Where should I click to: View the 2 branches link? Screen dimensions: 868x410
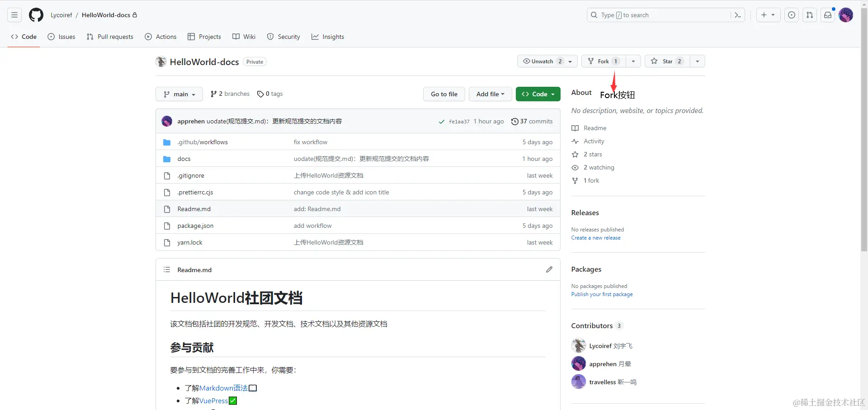pos(230,94)
